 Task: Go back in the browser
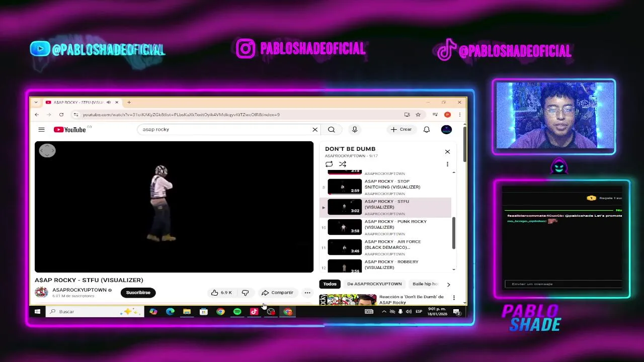pyautogui.click(x=37, y=115)
